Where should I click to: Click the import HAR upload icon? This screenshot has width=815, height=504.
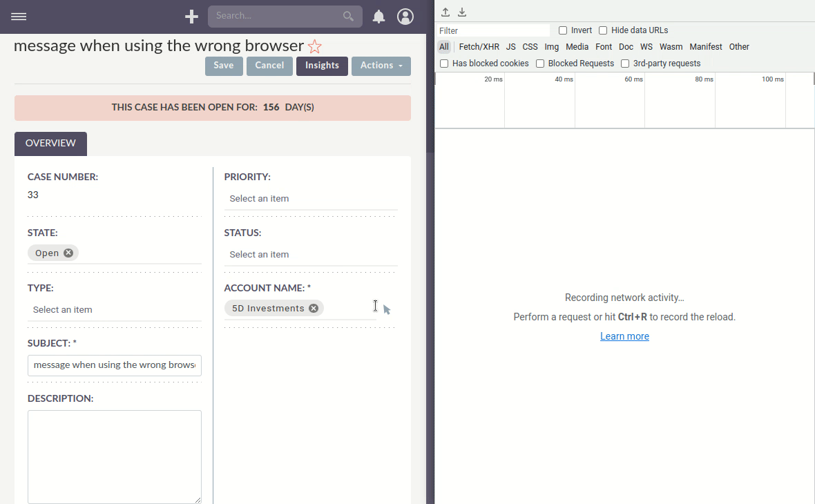(x=445, y=12)
